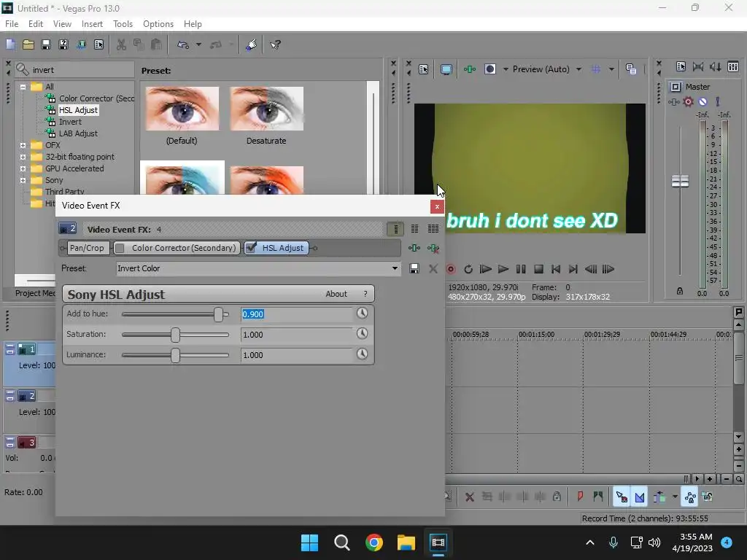Screen dimensions: 747x560
Task: Save the HSL Adjust preset with disk icon
Action: pyautogui.click(x=414, y=268)
